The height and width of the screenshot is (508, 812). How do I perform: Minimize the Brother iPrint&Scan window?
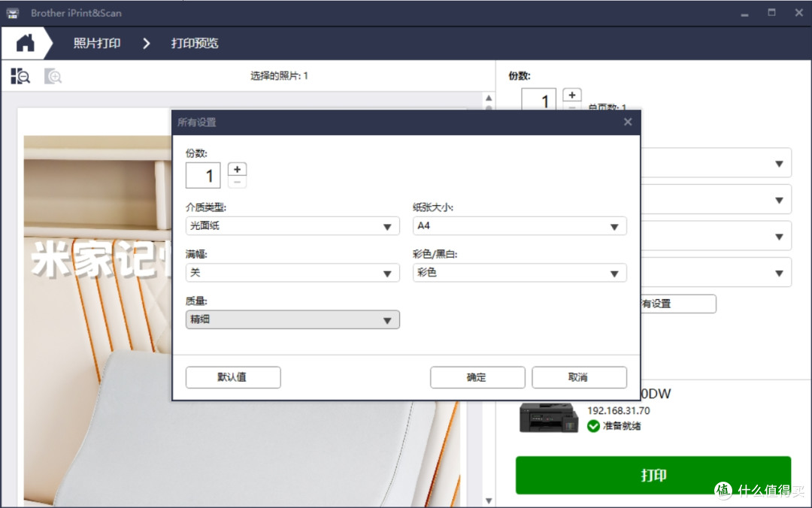point(744,14)
